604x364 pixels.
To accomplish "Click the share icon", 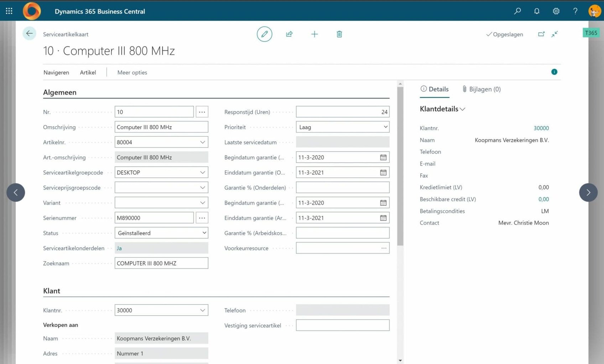I will point(289,34).
